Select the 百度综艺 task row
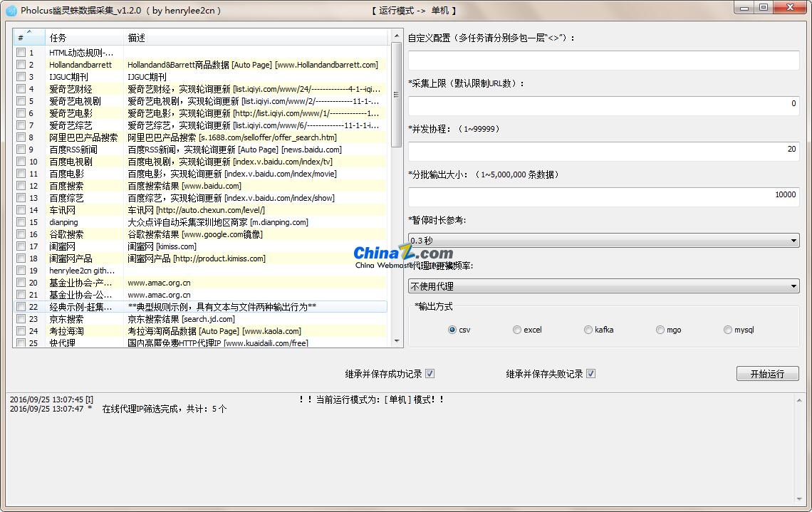Image resolution: width=812 pixels, height=512 pixels. coord(200,198)
